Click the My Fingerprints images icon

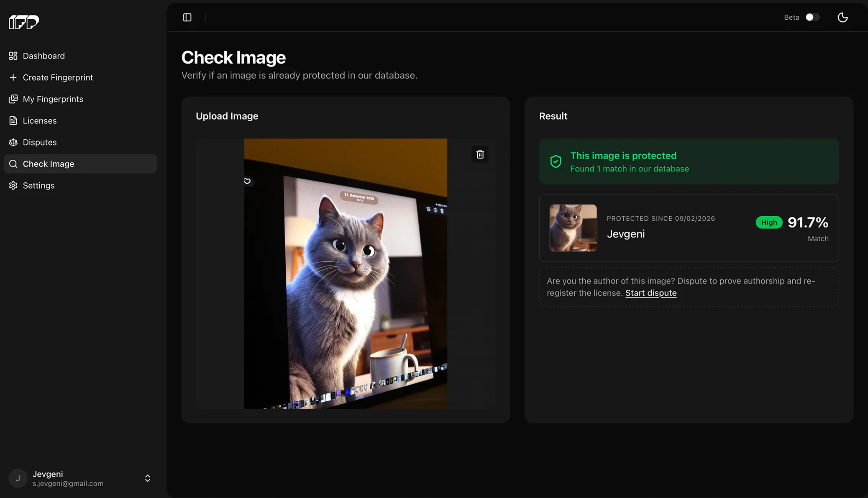click(13, 99)
